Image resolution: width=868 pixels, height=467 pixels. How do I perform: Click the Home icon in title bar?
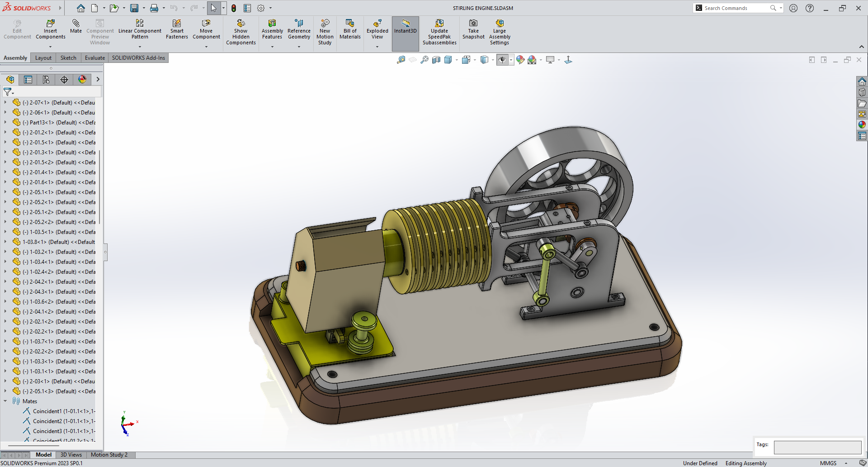(80, 8)
